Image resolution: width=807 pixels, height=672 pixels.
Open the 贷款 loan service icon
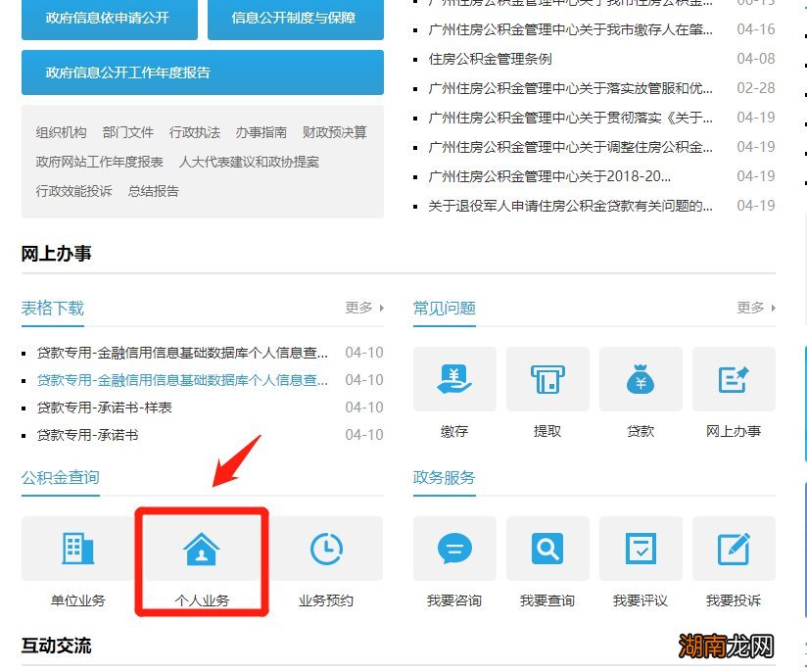640,379
